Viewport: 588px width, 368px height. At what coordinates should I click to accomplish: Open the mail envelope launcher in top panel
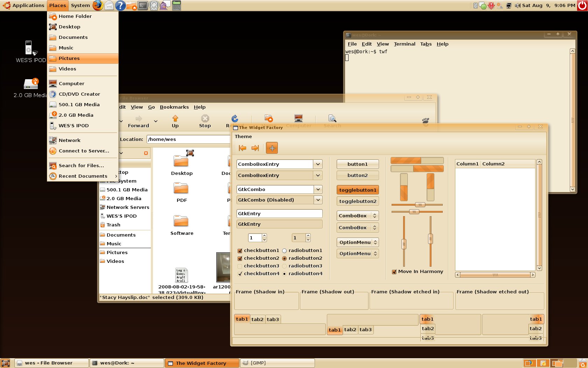109,5
